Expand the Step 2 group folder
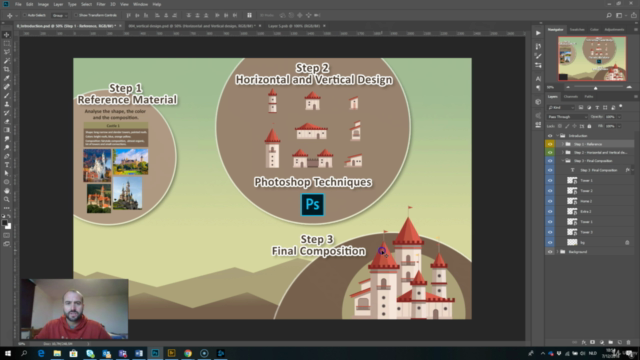Screen dimensions: 640x360 (x=562, y=152)
